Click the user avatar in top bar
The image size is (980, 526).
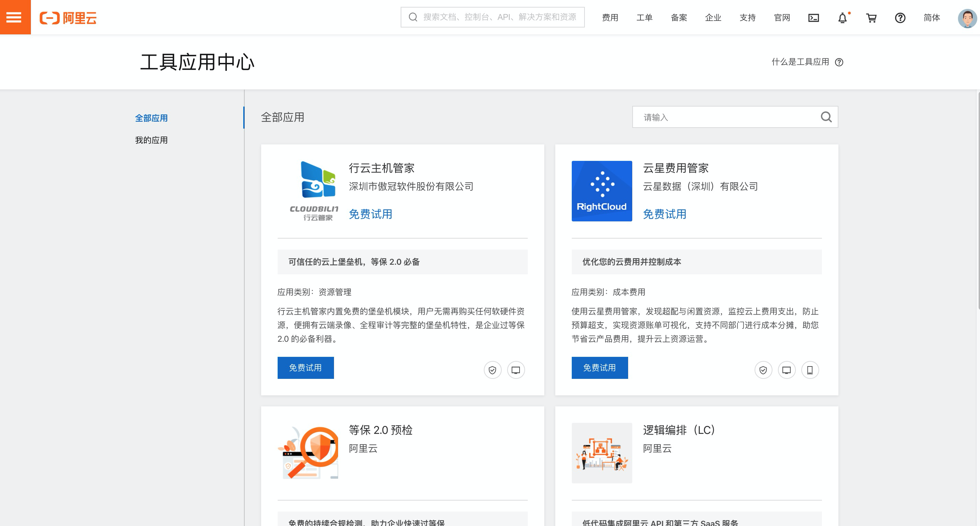coord(967,18)
